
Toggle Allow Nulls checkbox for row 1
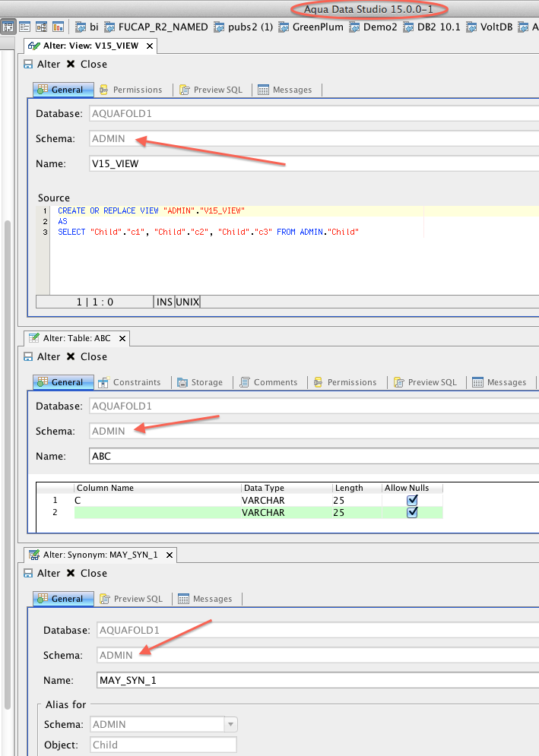412,500
